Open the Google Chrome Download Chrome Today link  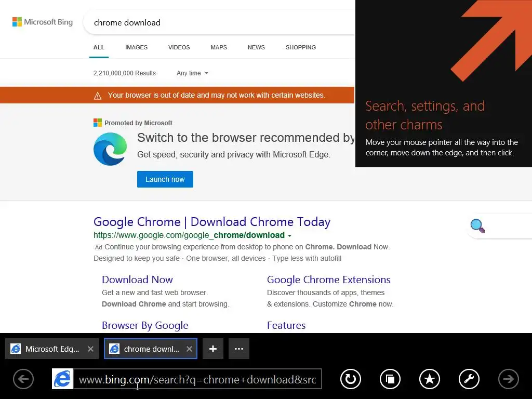click(x=212, y=222)
